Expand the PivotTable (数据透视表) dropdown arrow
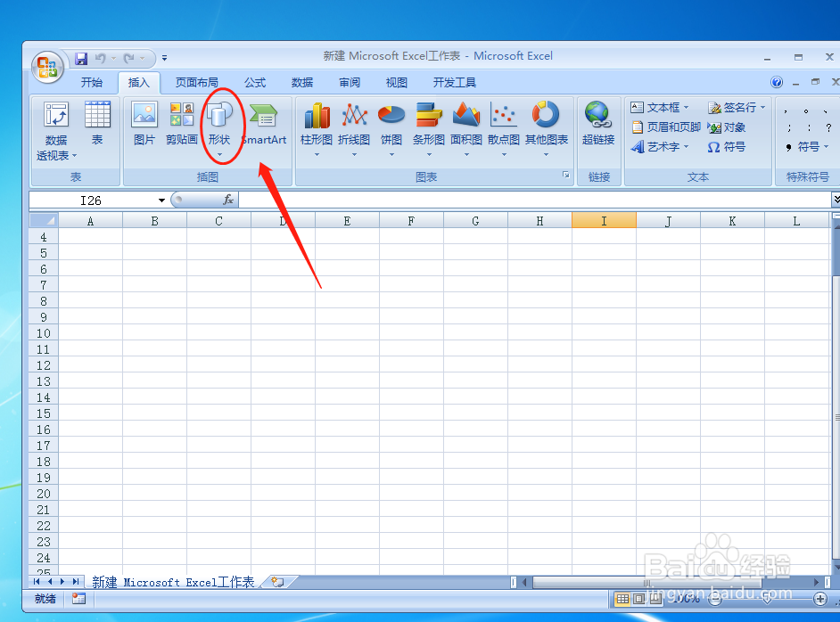 point(75,156)
